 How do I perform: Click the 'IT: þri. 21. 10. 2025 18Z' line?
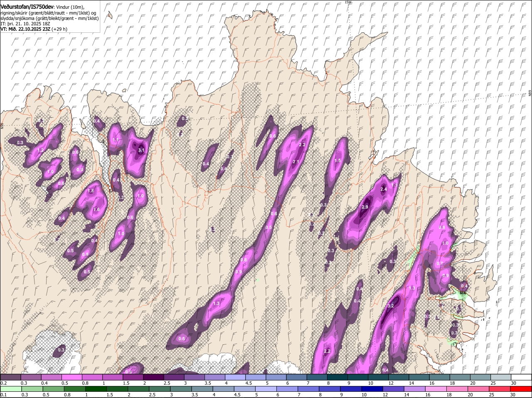tap(26, 24)
